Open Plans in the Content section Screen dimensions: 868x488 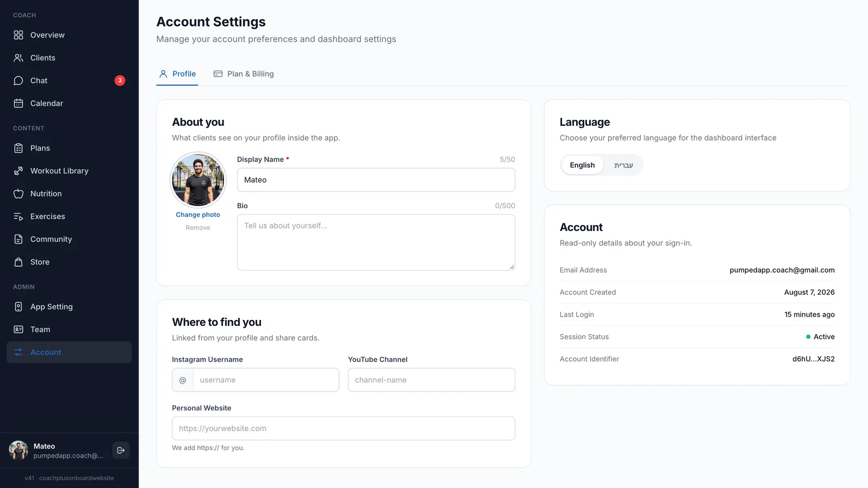click(69, 148)
